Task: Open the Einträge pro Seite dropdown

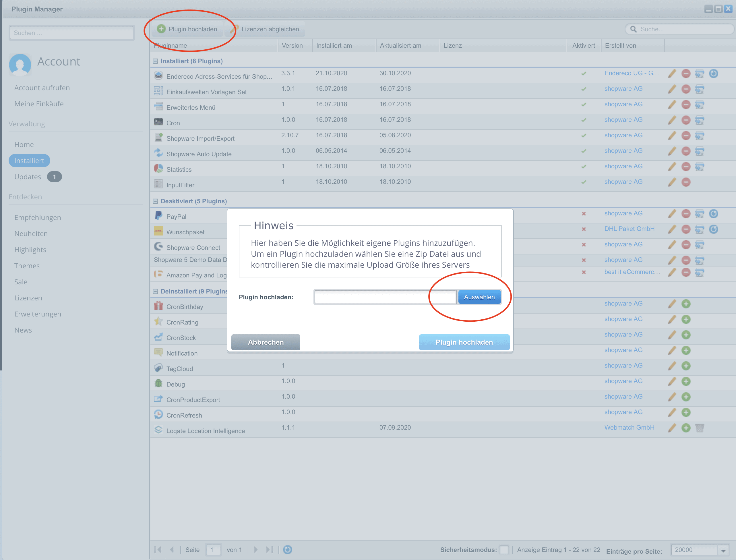Action: click(x=723, y=551)
